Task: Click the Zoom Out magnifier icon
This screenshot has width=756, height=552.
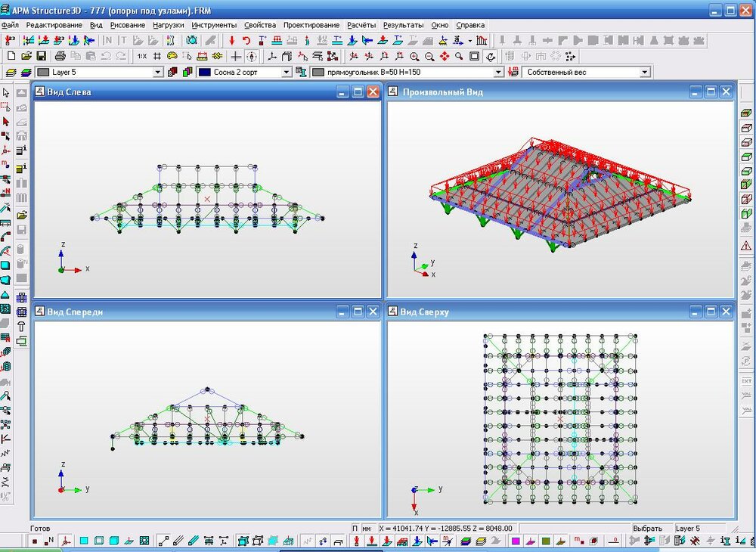Action: tap(429, 56)
